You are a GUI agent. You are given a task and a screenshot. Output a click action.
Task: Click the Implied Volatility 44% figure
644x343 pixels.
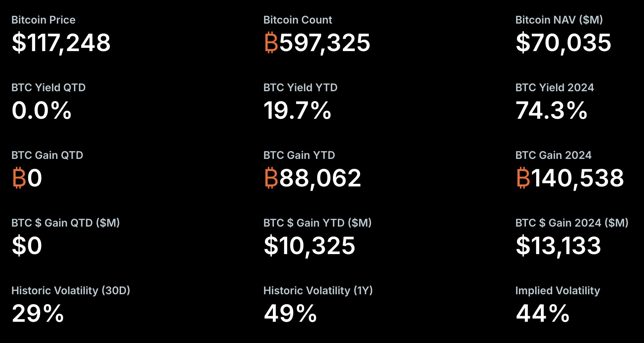(543, 313)
